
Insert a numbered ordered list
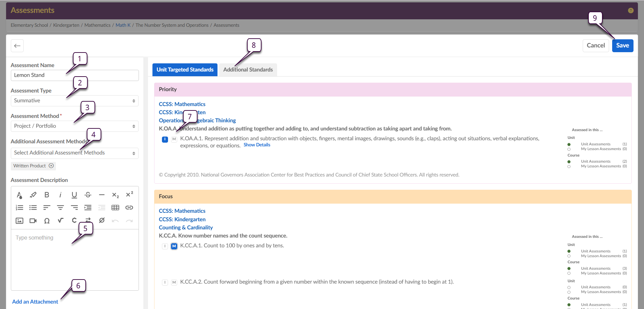(x=20, y=208)
